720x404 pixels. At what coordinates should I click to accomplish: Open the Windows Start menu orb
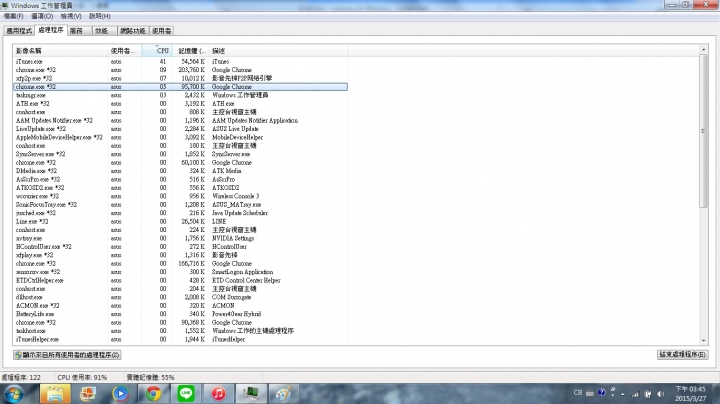point(13,394)
